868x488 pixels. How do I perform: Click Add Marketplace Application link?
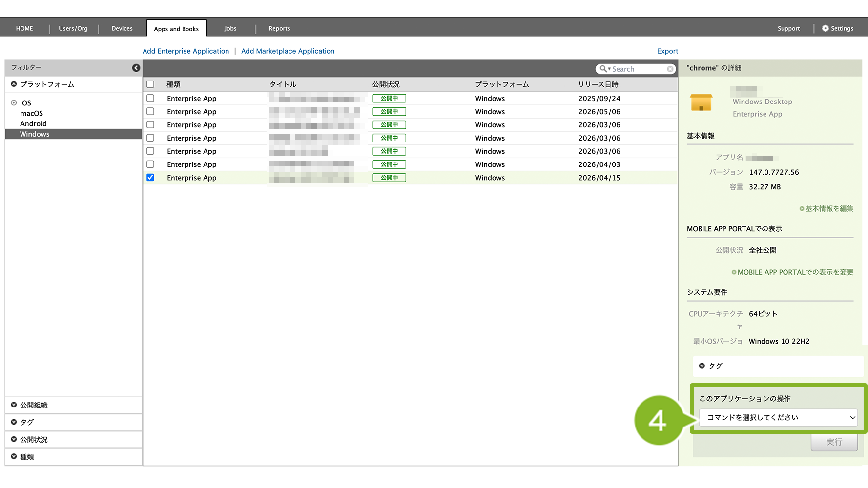pyautogui.click(x=288, y=51)
